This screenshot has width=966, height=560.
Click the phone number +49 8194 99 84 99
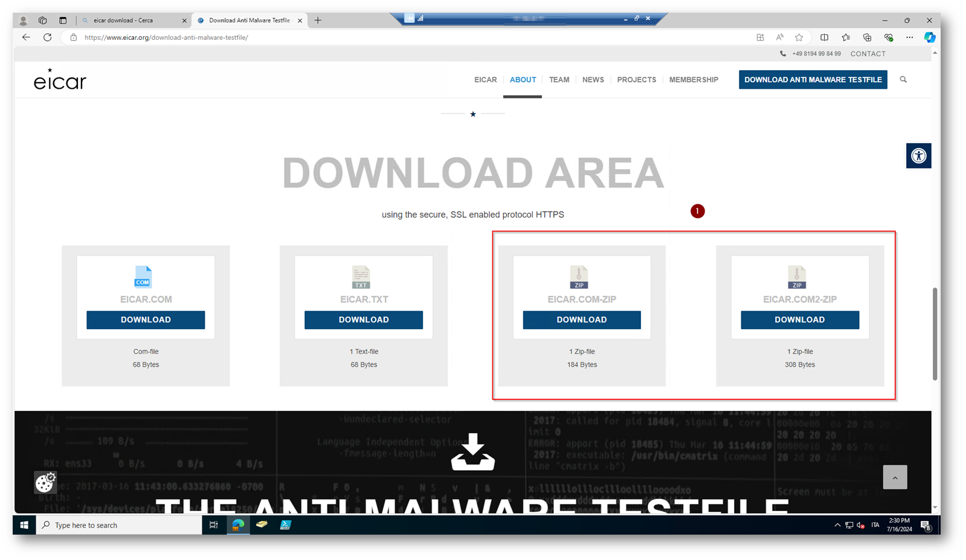pyautogui.click(x=816, y=54)
